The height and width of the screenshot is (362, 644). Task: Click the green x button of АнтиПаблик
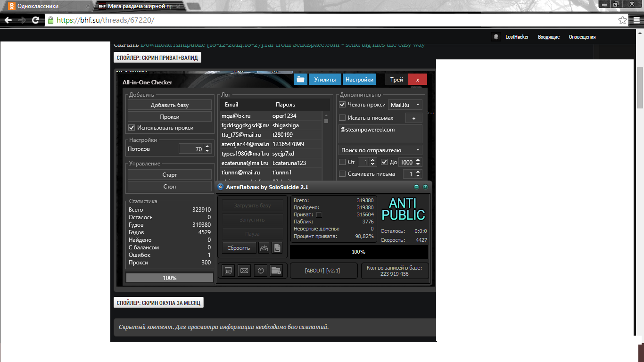tap(425, 187)
